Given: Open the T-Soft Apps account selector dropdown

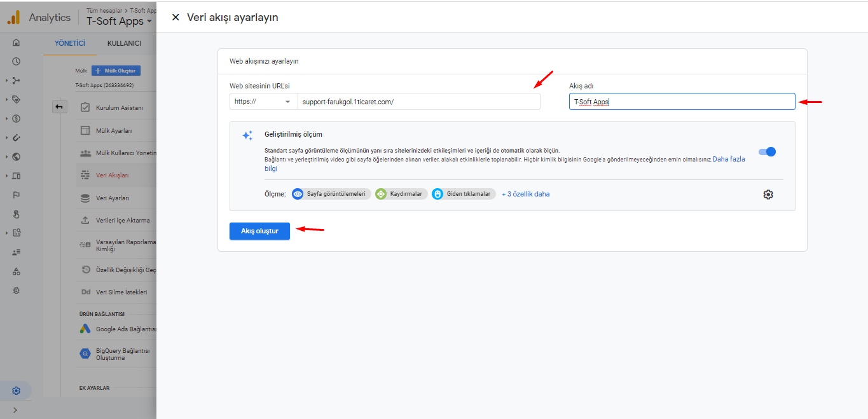Looking at the screenshot, I should coord(120,21).
